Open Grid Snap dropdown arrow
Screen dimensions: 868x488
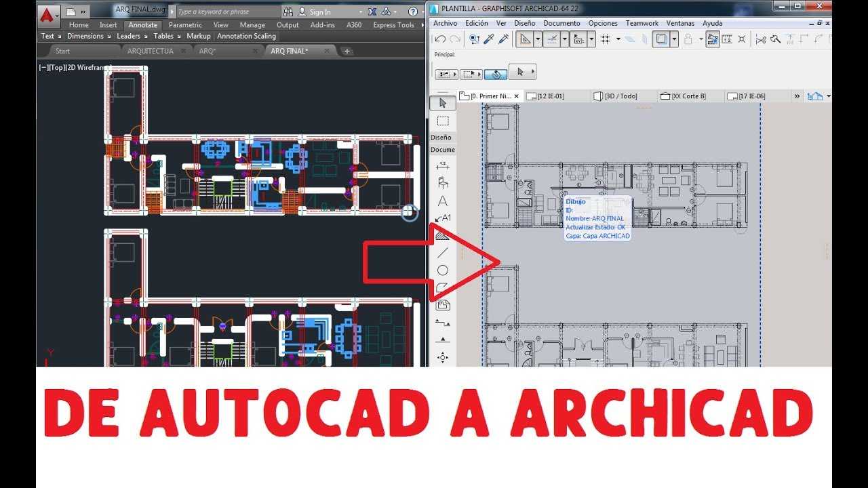[x=618, y=39]
